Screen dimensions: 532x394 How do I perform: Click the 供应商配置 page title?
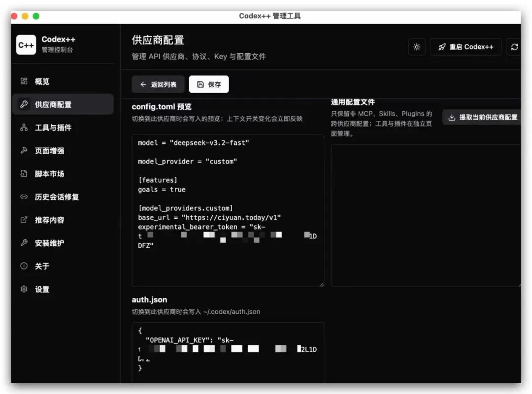[x=158, y=40]
